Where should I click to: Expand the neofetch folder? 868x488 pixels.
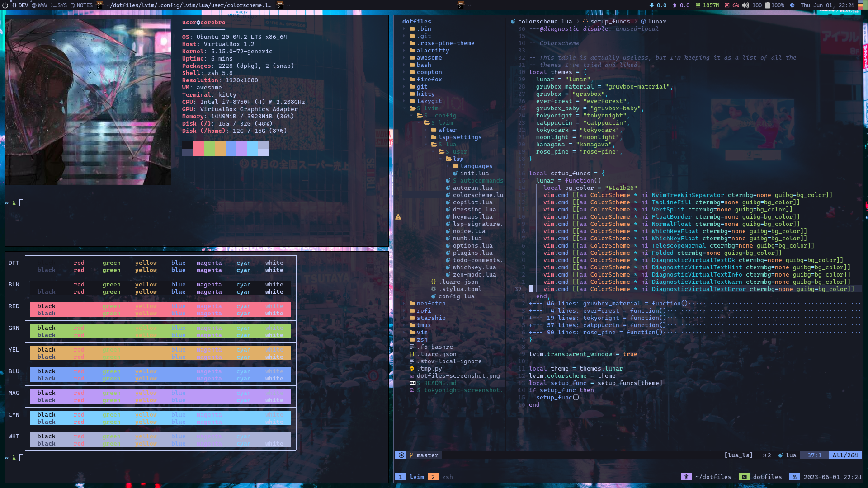(427, 304)
